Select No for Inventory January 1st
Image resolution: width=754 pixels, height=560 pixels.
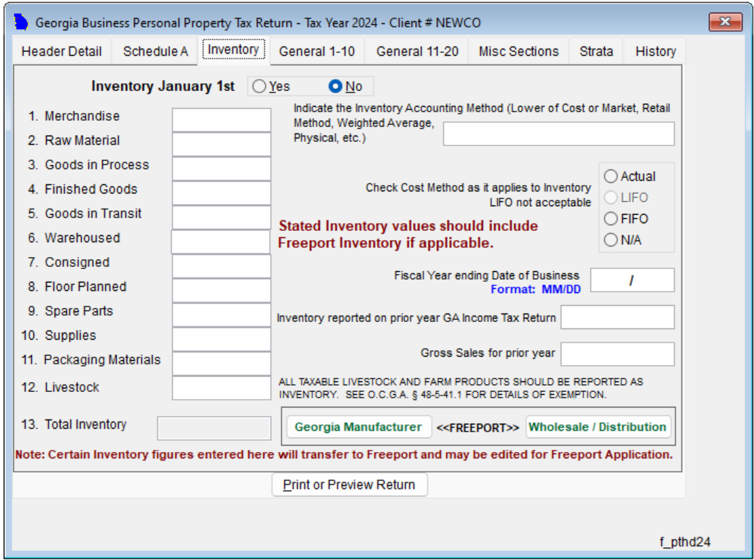click(335, 86)
